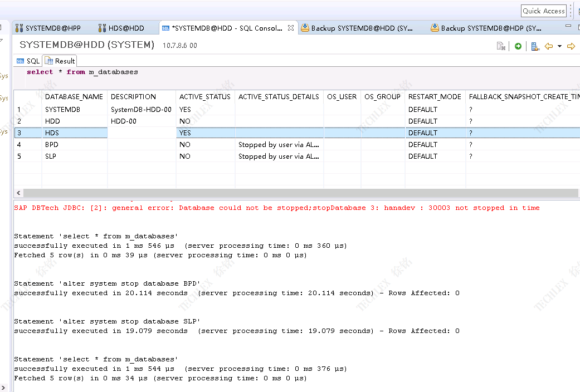The height and width of the screenshot is (392, 580).
Task: Open the back navigation history dropdown arrow
Action: tap(559, 46)
